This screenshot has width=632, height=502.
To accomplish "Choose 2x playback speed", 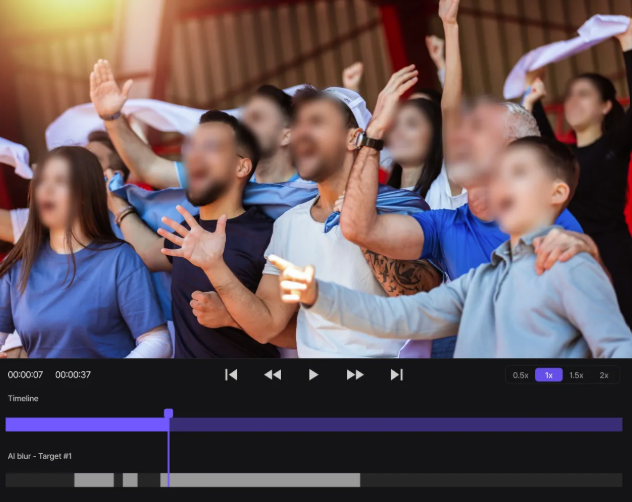I will pos(604,375).
